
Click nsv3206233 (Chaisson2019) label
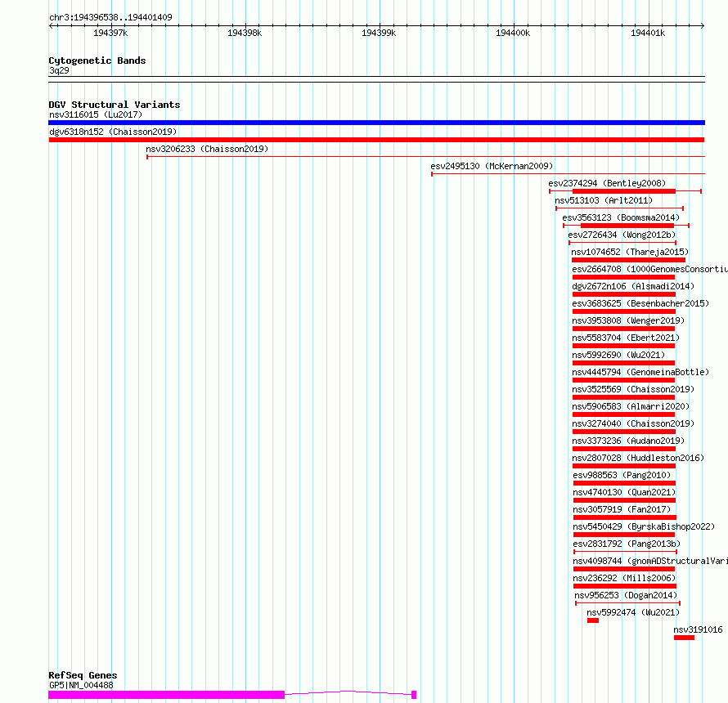207,149
